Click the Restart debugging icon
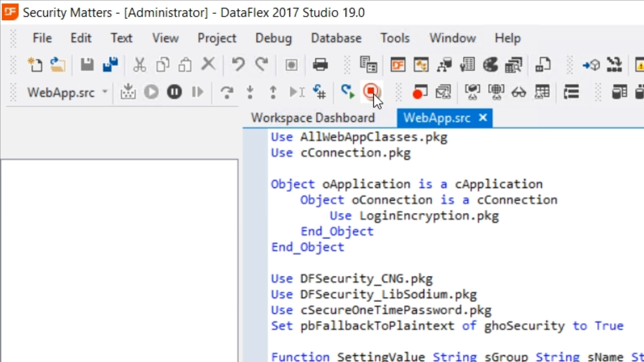Image resolution: width=644 pixels, height=362 pixels. pyautogui.click(x=347, y=92)
